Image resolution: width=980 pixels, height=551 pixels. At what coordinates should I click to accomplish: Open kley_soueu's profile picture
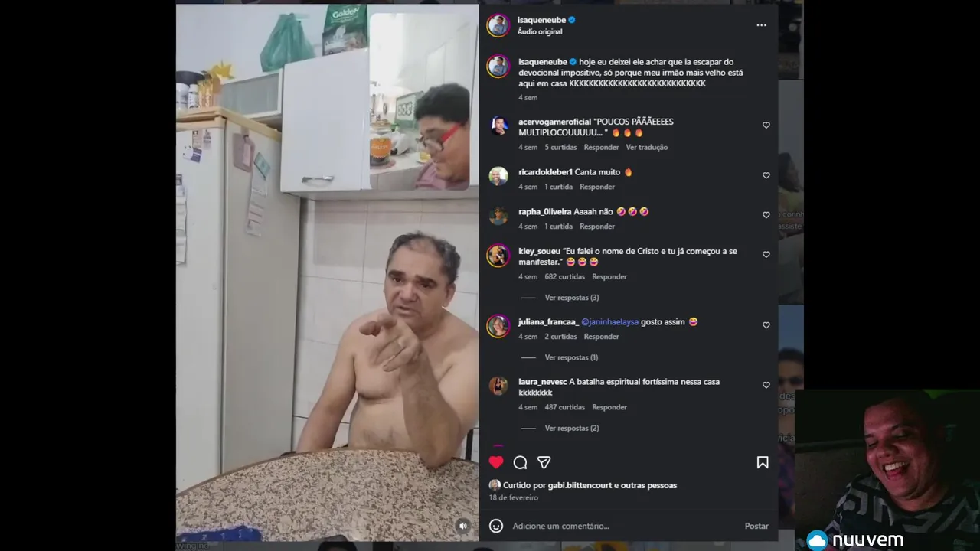point(498,256)
